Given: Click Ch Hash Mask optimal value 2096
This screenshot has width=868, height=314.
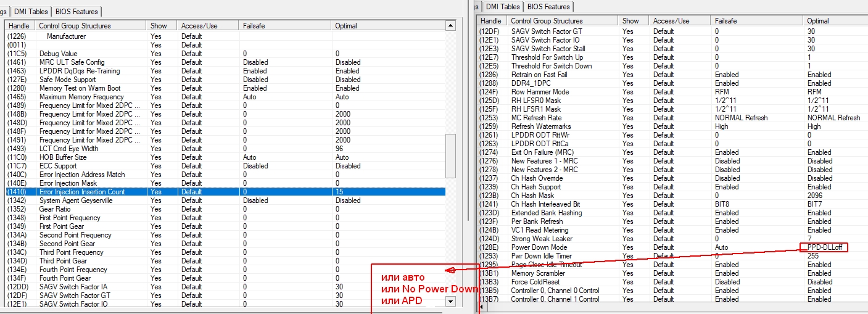Looking at the screenshot, I should tap(814, 196).
